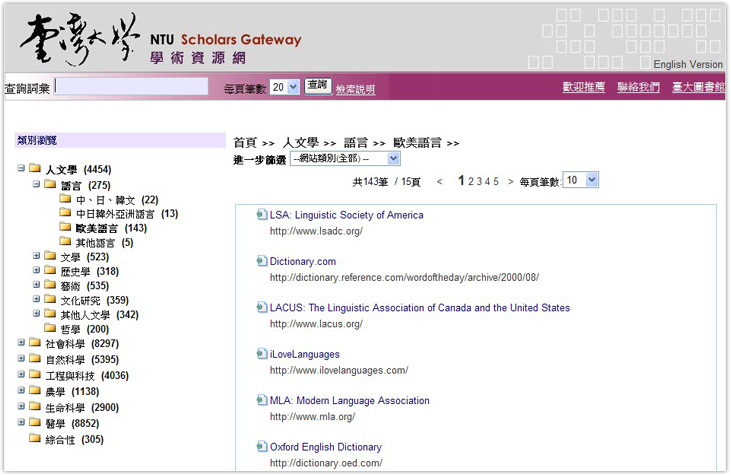Screen dimensions: 731x476
Task: Click the previous page arrow
Action: (x=439, y=181)
